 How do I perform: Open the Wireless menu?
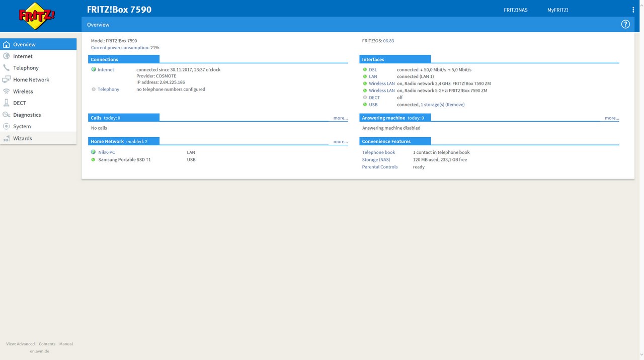pyautogui.click(x=38, y=92)
